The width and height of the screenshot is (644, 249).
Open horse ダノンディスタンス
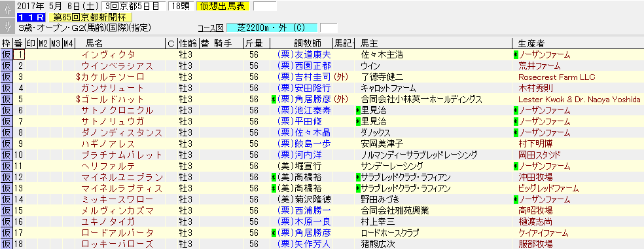click(122, 132)
